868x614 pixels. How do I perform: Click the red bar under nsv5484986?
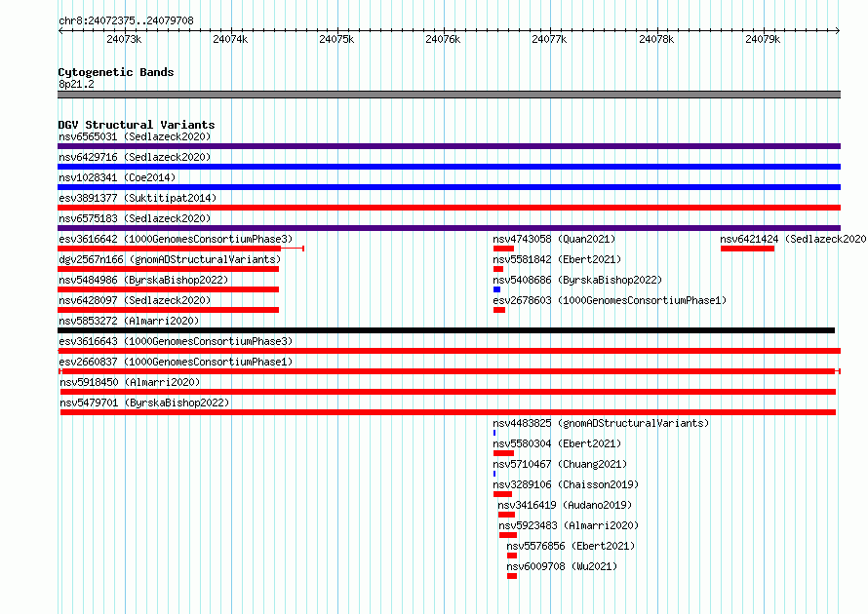coord(169,289)
